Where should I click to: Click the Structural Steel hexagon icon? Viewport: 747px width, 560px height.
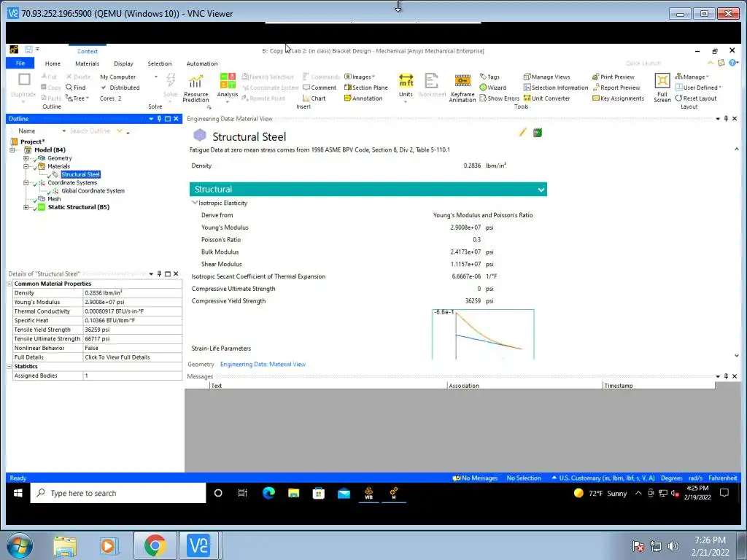(x=200, y=135)
